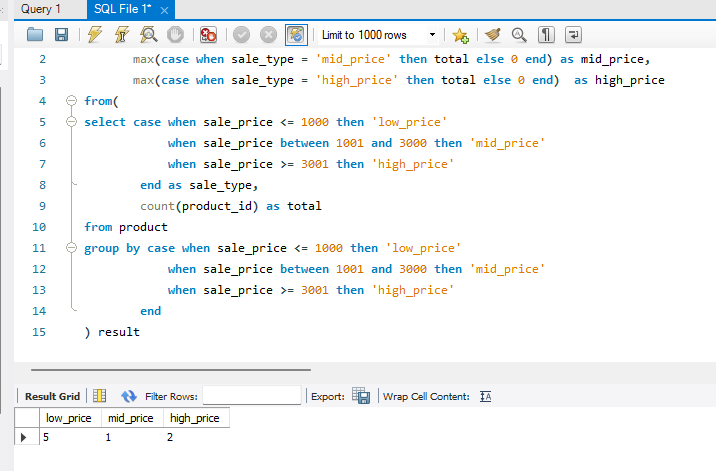Focus the Filter Rows input field
716x471 pixels.
[252, 396]
